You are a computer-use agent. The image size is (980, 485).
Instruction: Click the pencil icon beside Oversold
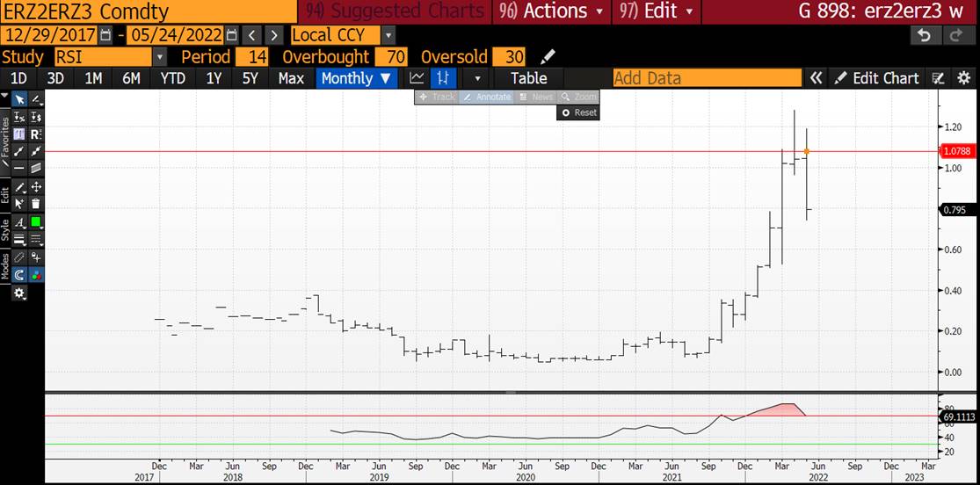[548, 56]
